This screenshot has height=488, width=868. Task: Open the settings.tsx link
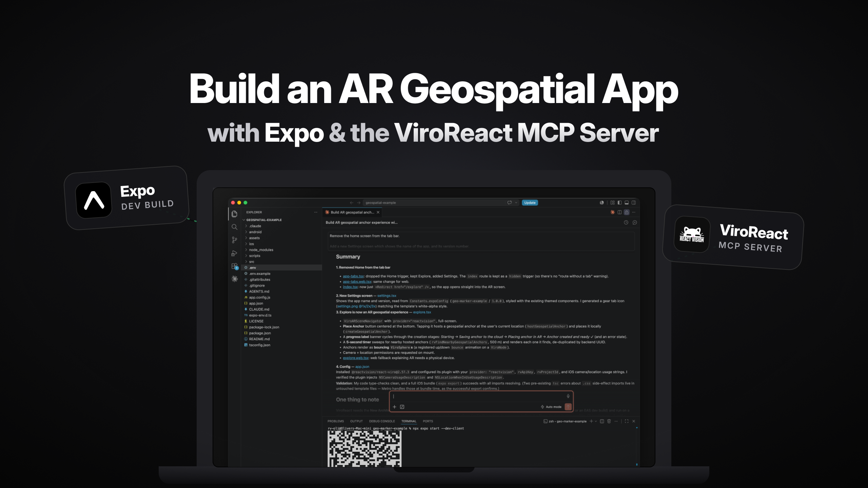pos(387,296)
